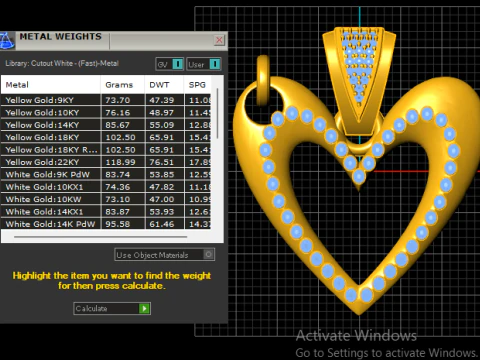Select the Yellow Gold:14KY row
480x360 pixels.
tap(106, 125)
